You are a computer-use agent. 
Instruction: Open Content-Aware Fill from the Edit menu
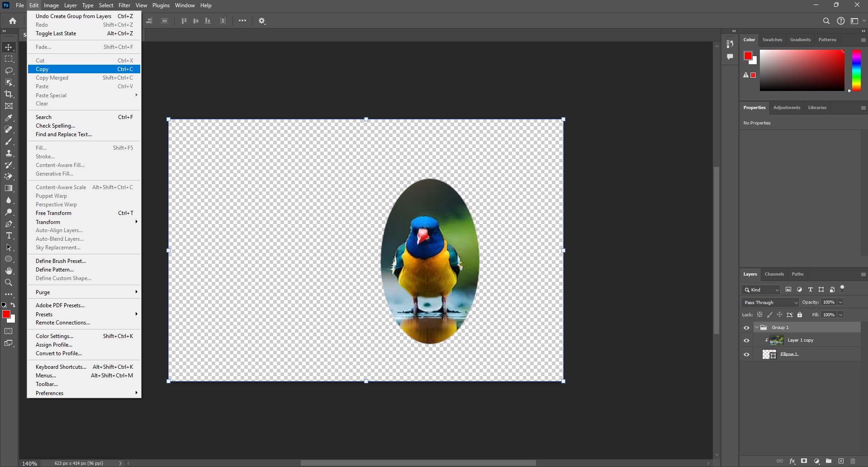point(60,165)
